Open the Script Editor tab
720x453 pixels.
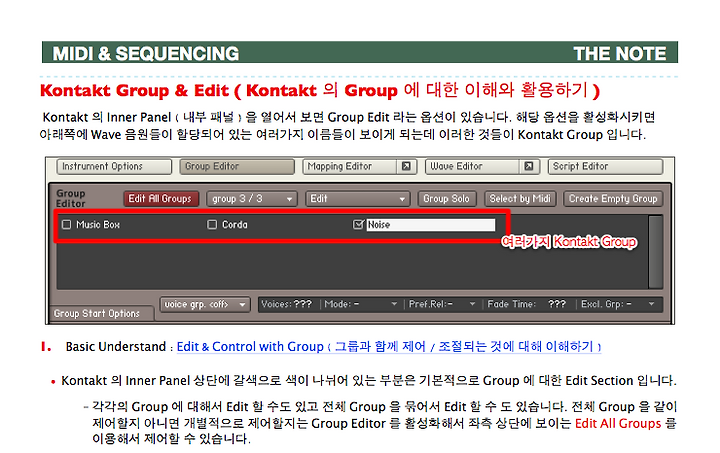coord(605,166)
